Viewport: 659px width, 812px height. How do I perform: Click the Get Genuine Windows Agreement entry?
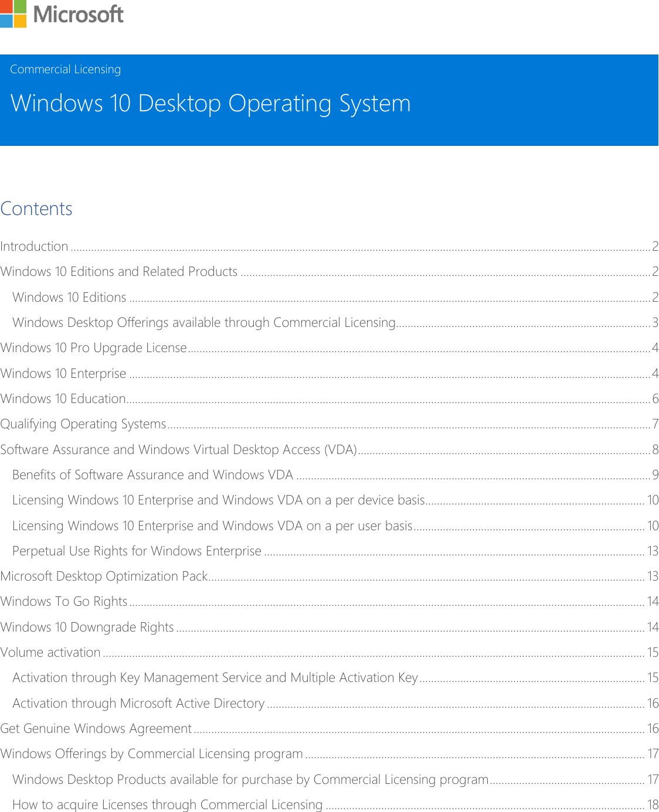tap(96, 728)
